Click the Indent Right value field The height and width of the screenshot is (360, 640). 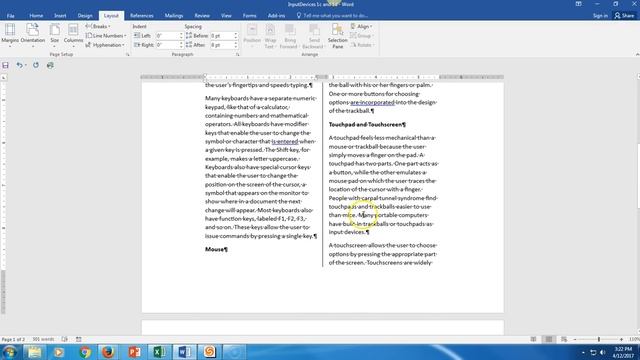(x=167, y=45)
